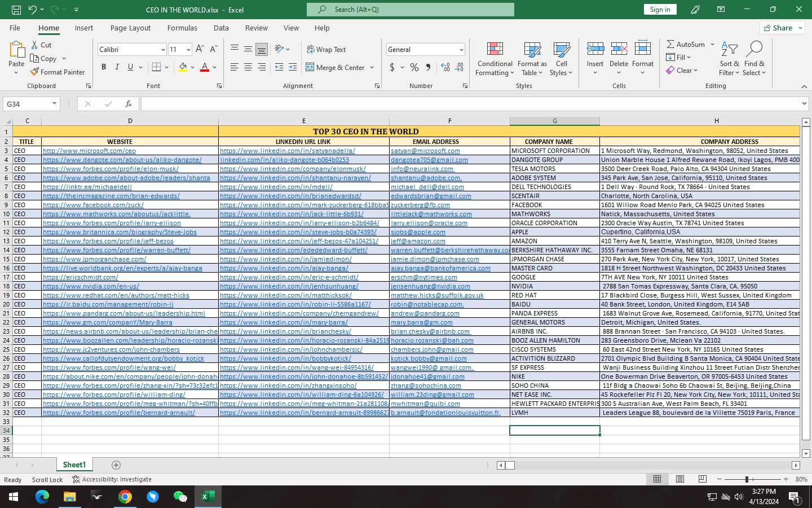Switch to the Page Layout tab

[x=130, y=28]
